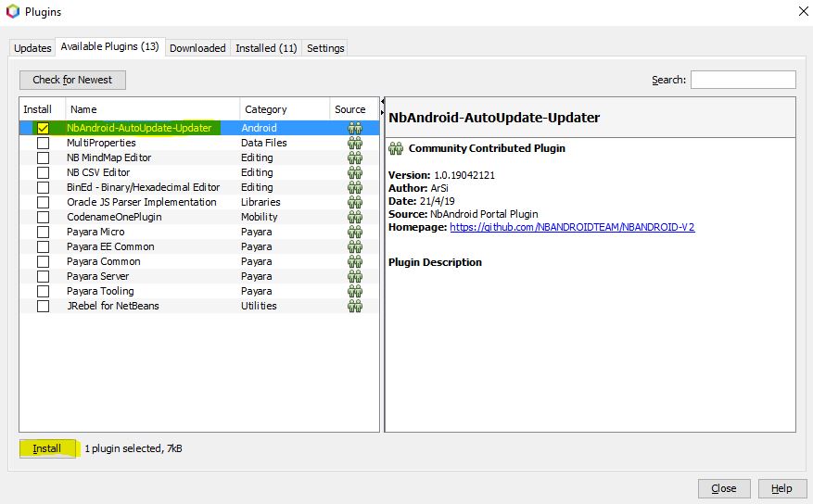Click the source icon for Payara Micro
This screenshot has height=504, width=813.
click(x=355, y=232)
